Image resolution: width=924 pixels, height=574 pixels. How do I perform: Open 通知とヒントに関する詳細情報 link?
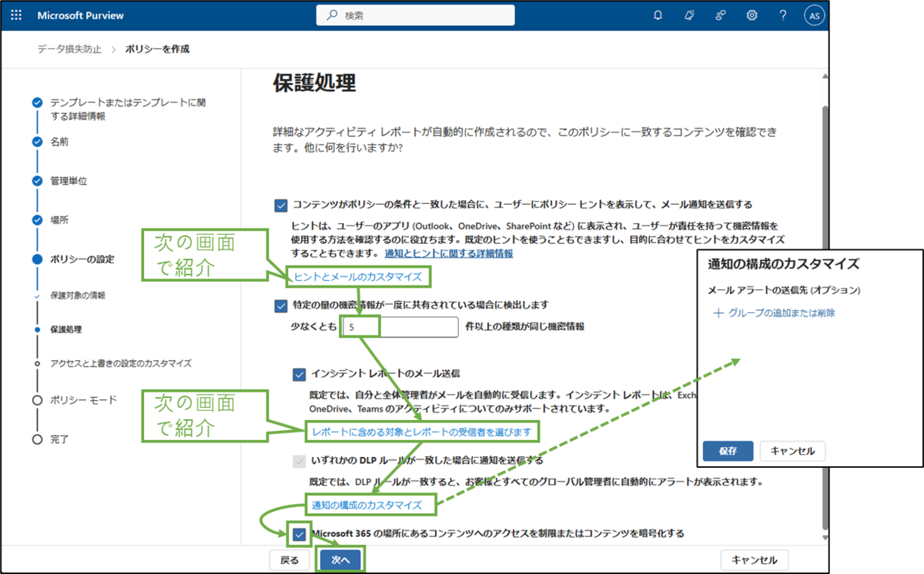click(x=449, y=253)
